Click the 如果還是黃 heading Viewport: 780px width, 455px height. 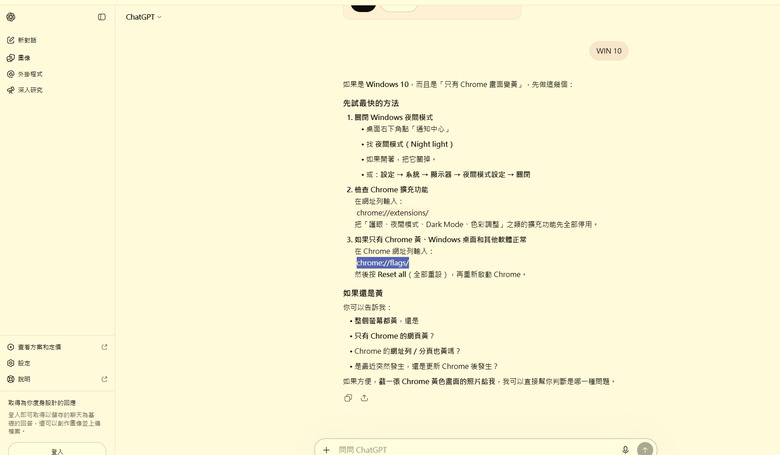pos(363,293)
